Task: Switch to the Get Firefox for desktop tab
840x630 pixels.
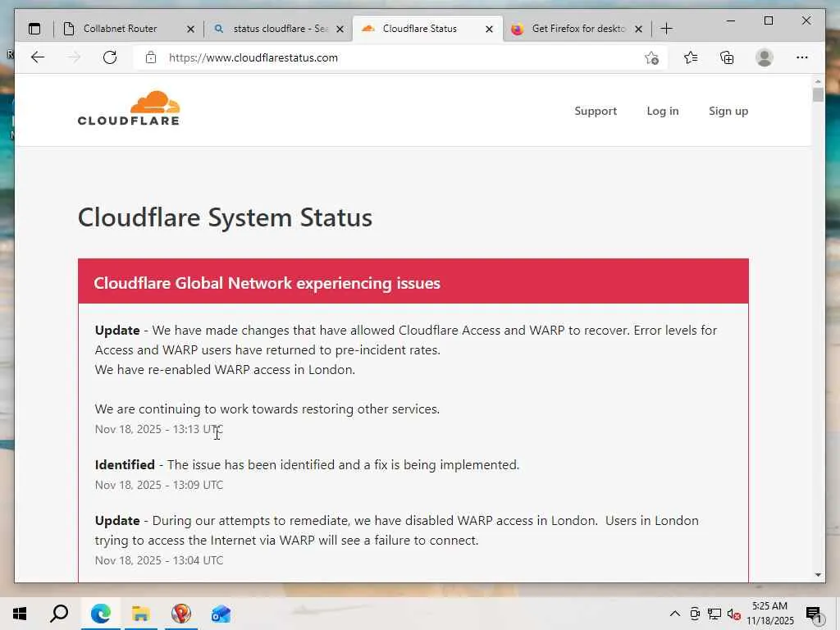Action: coord(578,29)
